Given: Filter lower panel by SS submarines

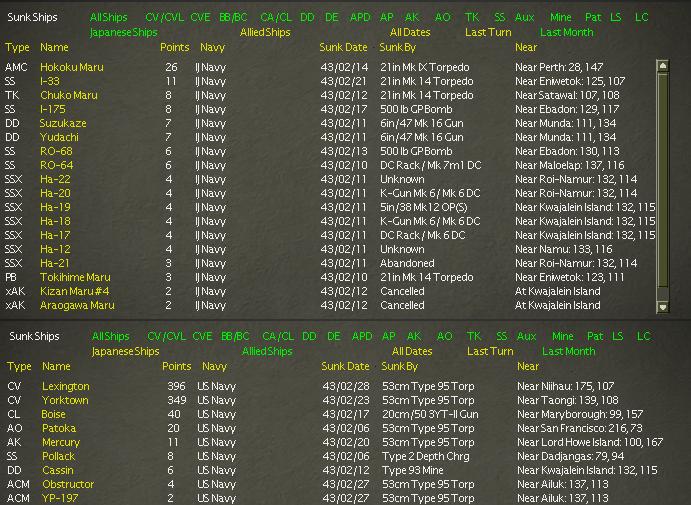Looking at the screenshot, I should [x=502, y=336].
